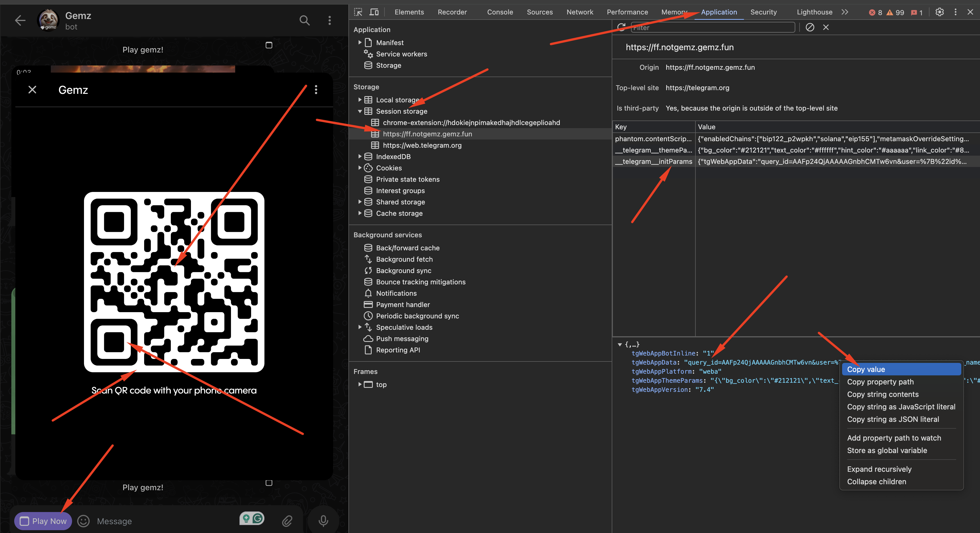Screen dimensions: 980x533
Task: Collapse the Session storage tree node
Action: (359, 111)
